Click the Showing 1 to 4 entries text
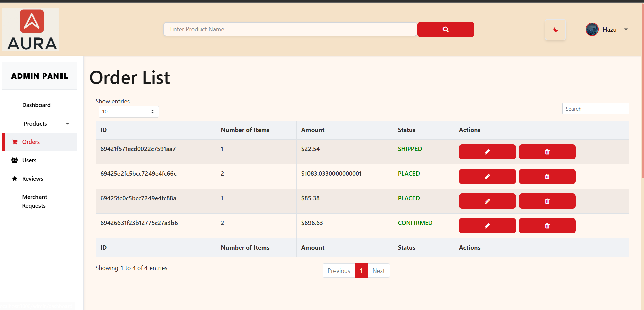Viewport: 644px width, 310px height. tap(131, 268)
